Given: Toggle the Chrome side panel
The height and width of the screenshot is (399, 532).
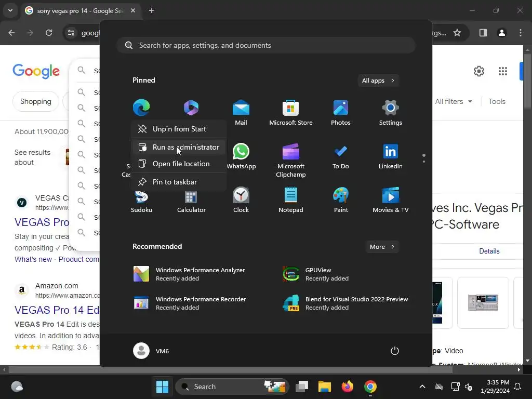Looking at the screenshot, I should tap(483, 33).
